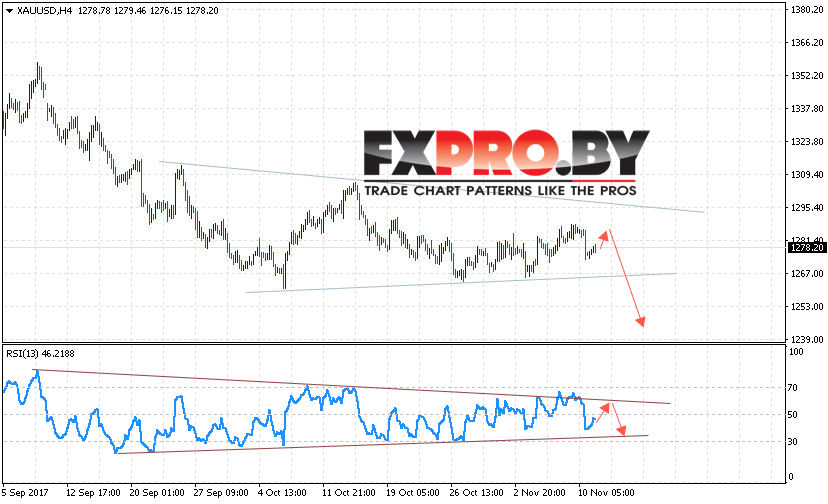Select the 1309.40 price axis label

[x=807, y=174]
